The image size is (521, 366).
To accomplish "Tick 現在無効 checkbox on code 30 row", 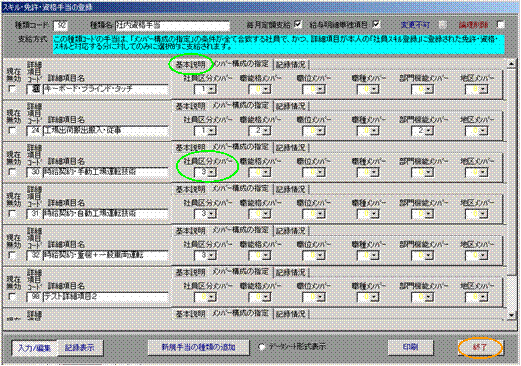I will 12,172.
